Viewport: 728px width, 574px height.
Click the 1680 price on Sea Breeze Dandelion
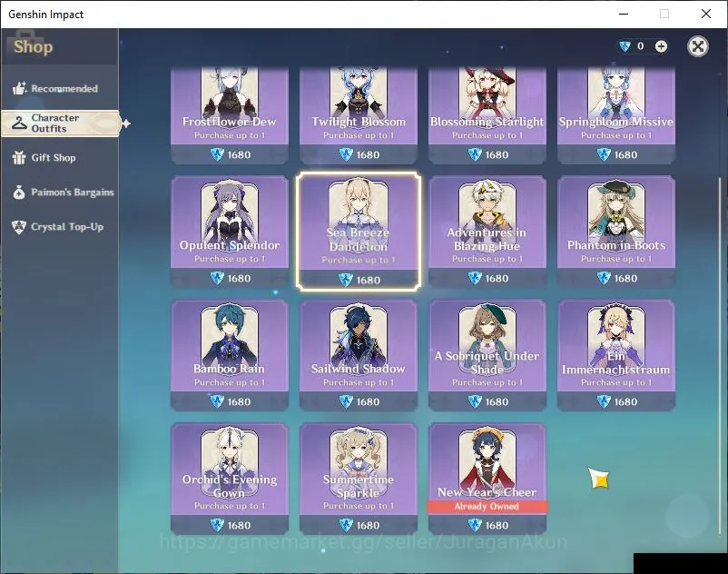pyautogui.click(x=359, y=280)
